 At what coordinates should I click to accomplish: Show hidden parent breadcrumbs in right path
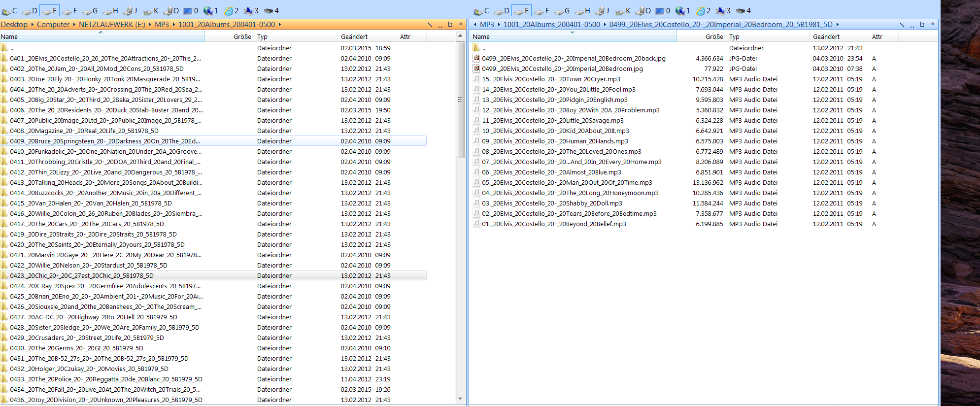click(x=475, y=25)
